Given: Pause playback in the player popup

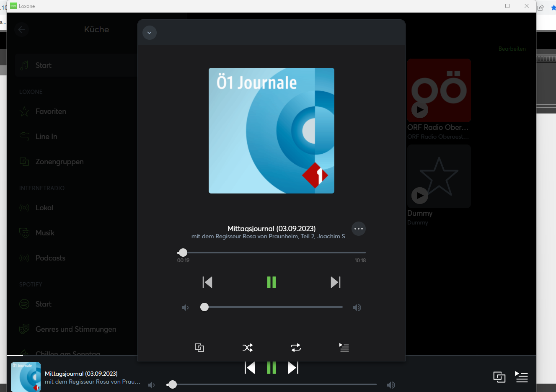Looking at the screenshot, I should pyautogui.click(x=272, y=282).
